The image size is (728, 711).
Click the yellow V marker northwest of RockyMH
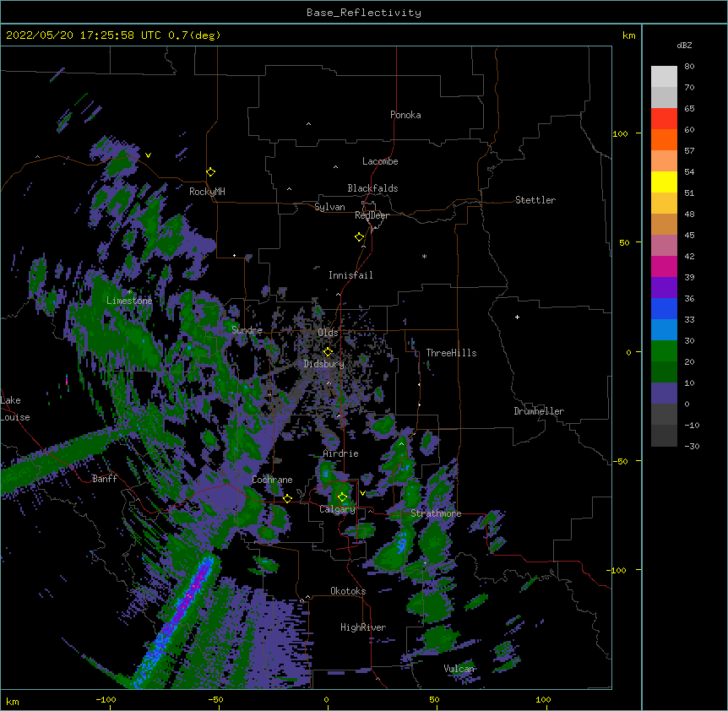[x=148, y=155]
